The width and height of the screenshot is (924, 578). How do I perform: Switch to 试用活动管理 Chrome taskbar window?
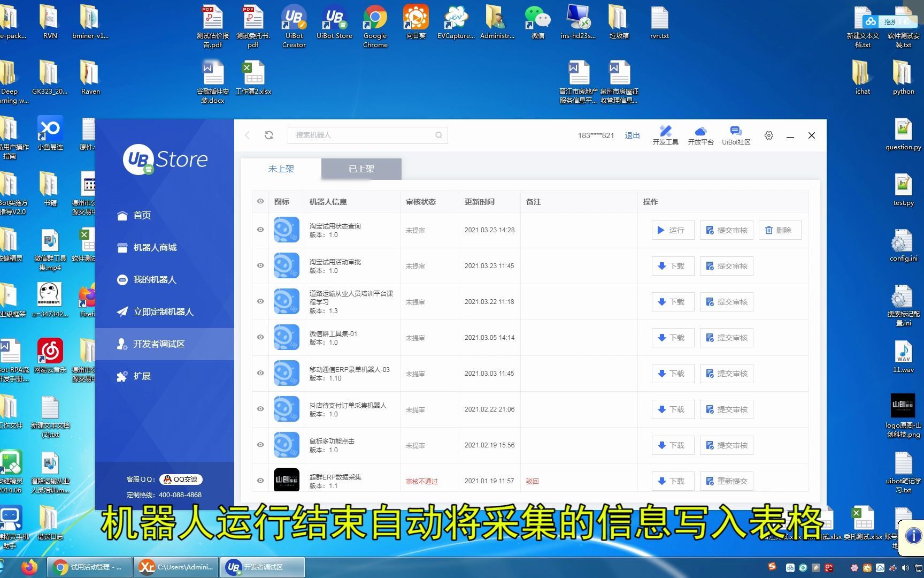[89, 567]
